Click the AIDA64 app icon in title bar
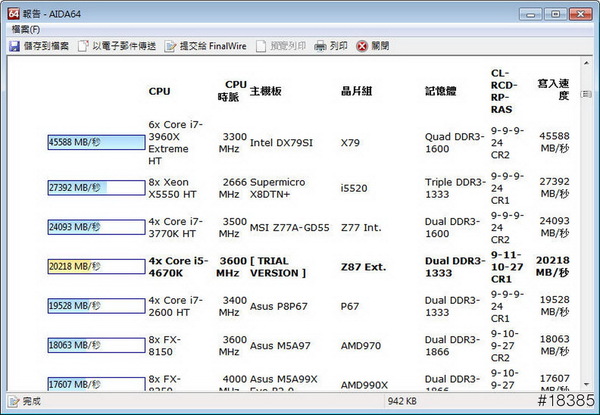Image resolution: width=600 pixels, height=415 pixels. click(14, 13)
